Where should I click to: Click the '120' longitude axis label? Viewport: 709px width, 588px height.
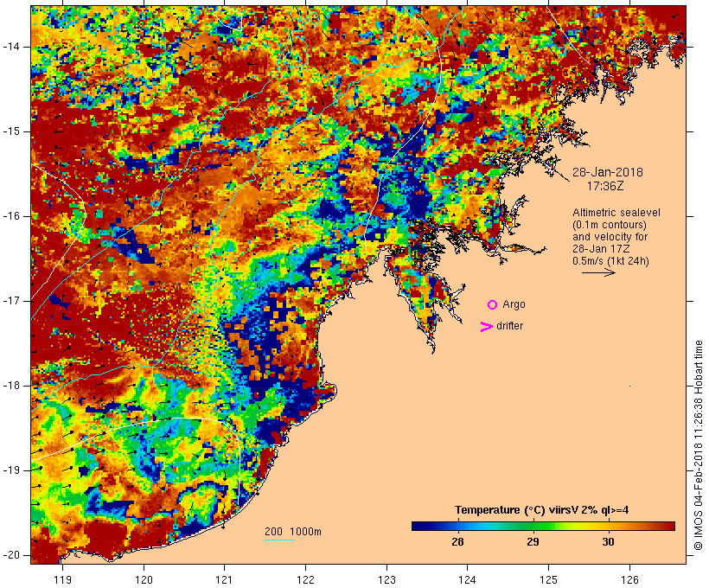click(144, 579)
